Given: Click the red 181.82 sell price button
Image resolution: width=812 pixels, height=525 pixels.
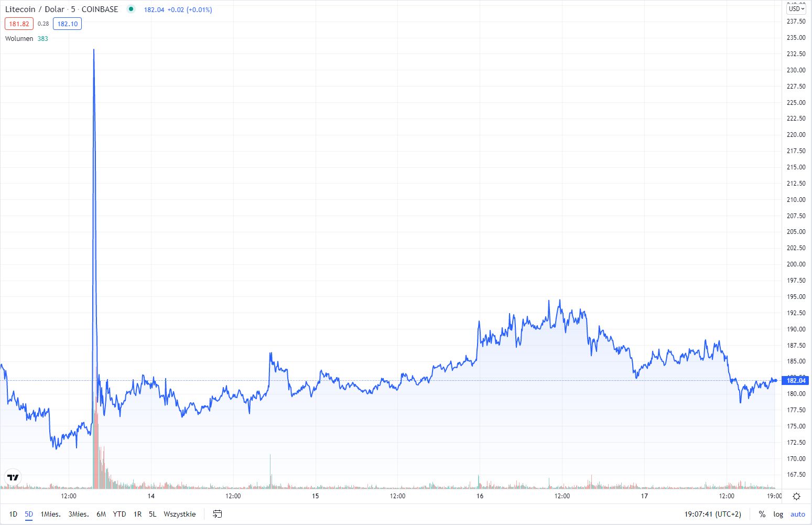Looking at the screenshot, I should (x=19, y=24).
